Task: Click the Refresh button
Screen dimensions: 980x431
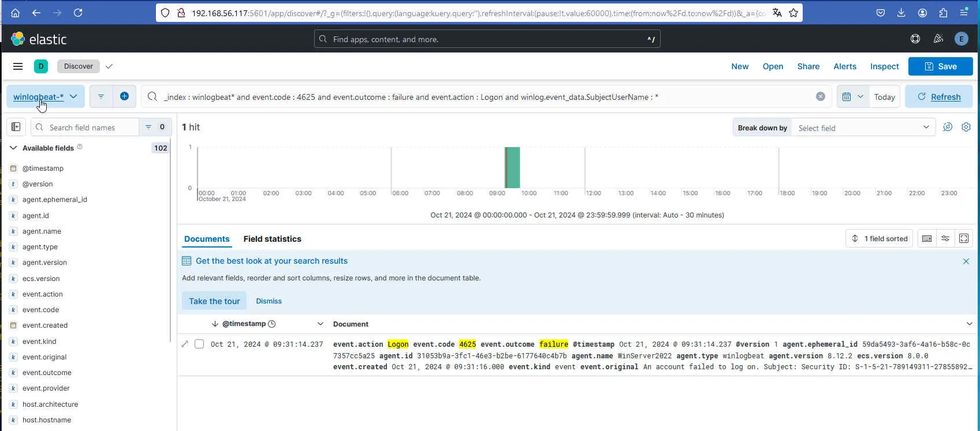Action: [x=938, y=97]
